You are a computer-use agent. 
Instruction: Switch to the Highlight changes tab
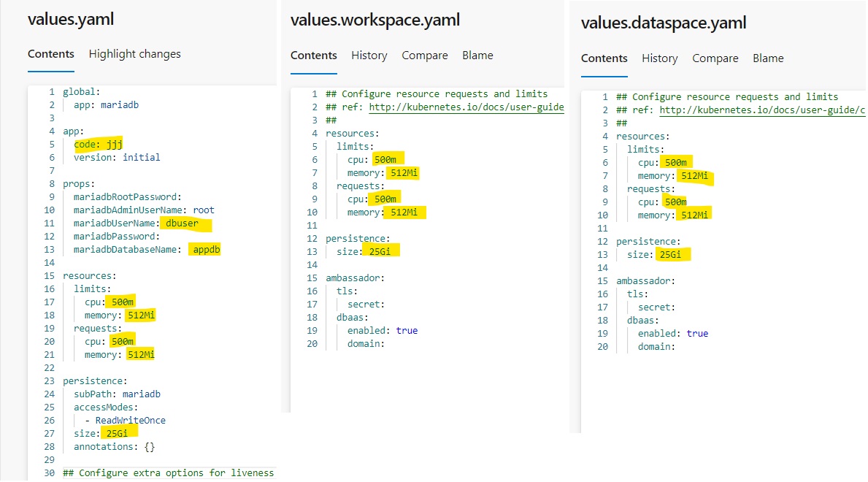click(134, 54)
